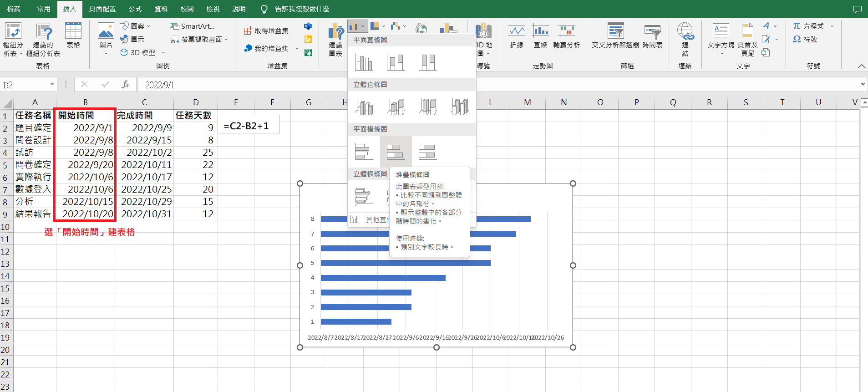Open the 3D 模型 dropdown arrow

[163, 53]
